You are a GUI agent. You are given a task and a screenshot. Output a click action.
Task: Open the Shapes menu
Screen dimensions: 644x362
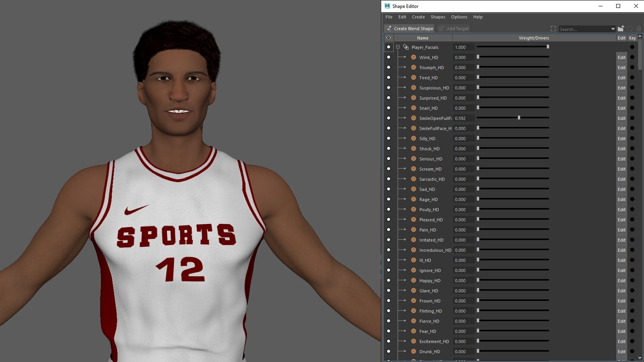pos(438,17)
